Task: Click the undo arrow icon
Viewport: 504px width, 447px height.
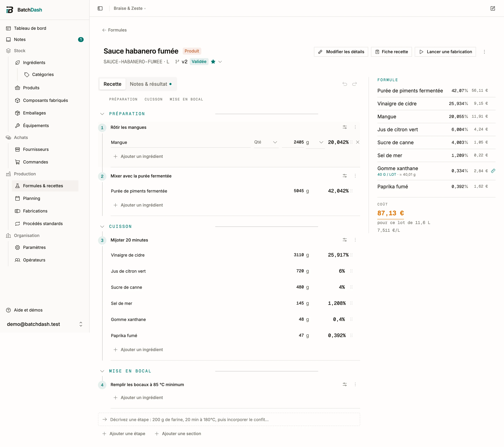Action: 345,84
